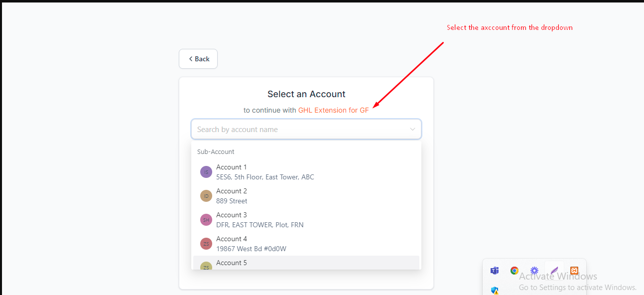Click the GHL Extension for GF link text
The height and width of the screenshot is (295, 644).
tap(334, 110)
